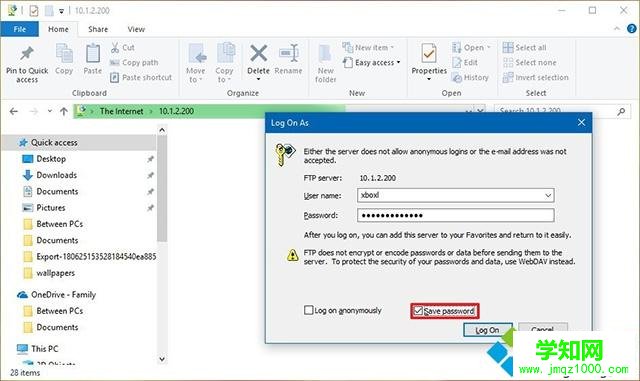Click the New folder icon
Image resolution: width=640 pixels, height=381 pixels.
click(x=325, y=54)
